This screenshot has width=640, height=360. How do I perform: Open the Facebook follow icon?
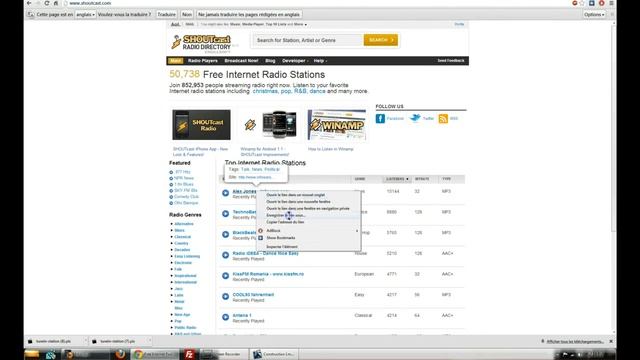[380, 118]
